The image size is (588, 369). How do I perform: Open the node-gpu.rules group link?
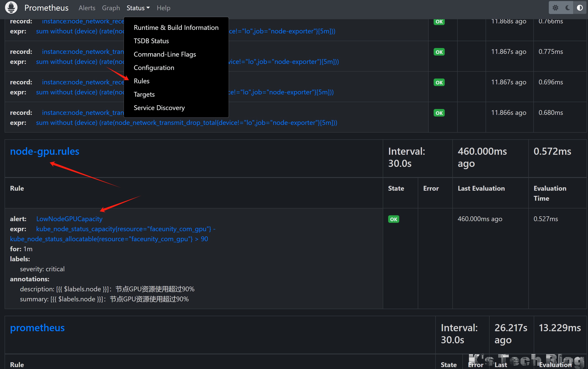45,152
